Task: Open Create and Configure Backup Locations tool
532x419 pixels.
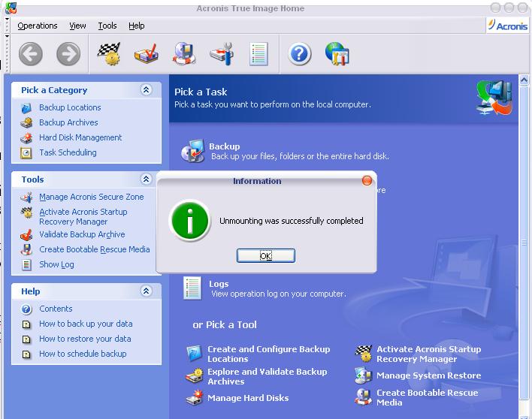Action: [x=269, y=354]
